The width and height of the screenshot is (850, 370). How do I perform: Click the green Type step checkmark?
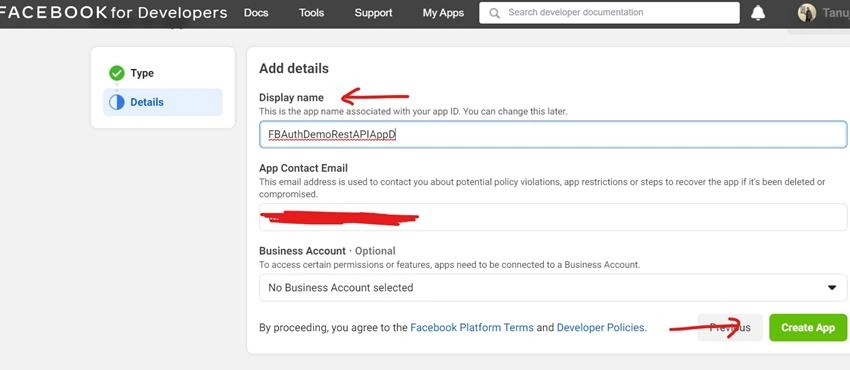[117, 73]
